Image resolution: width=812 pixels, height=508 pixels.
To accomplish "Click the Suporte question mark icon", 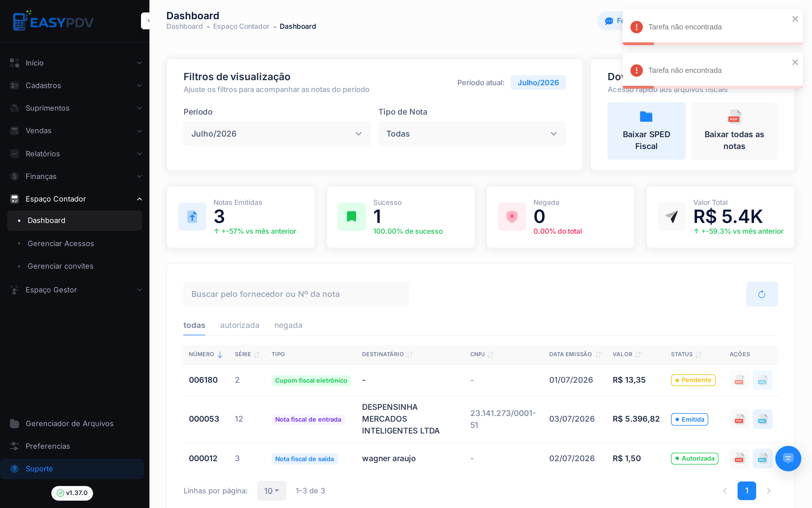I will (x=14, y=468).
